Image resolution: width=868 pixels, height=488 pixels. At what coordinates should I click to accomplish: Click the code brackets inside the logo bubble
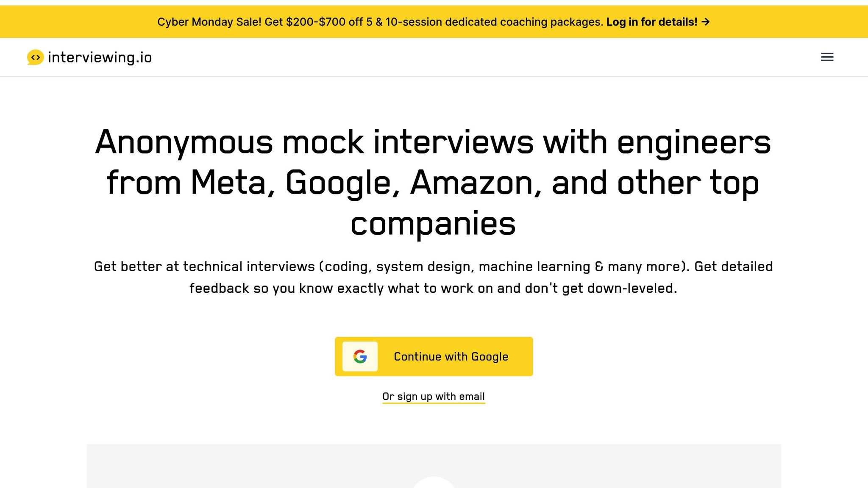pyautogui.click(x=36, y=56)
